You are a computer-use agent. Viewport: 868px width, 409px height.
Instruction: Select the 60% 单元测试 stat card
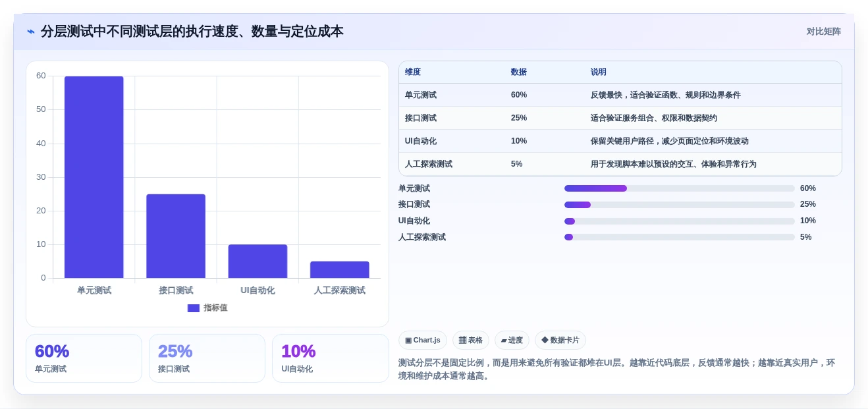tap(84, 358)
